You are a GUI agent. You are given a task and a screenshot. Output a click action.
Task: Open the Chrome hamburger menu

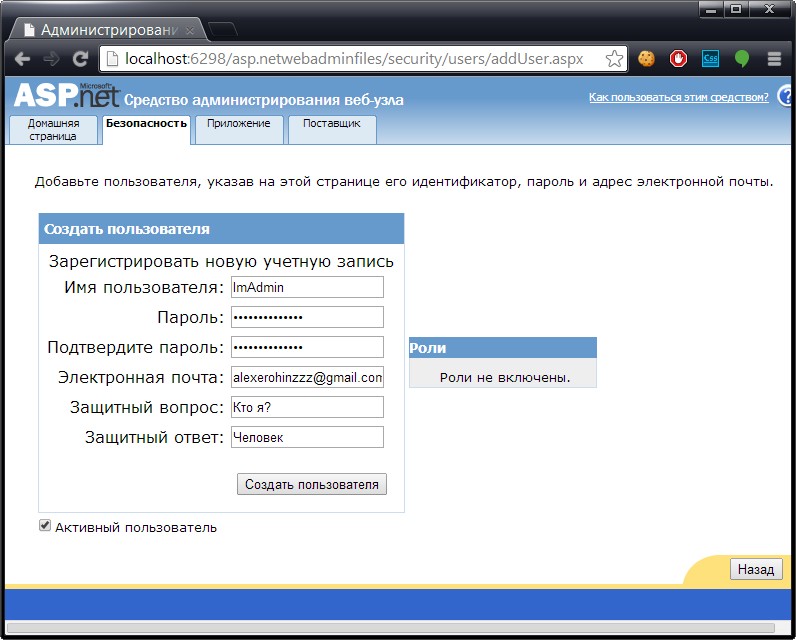coord(774,59)
